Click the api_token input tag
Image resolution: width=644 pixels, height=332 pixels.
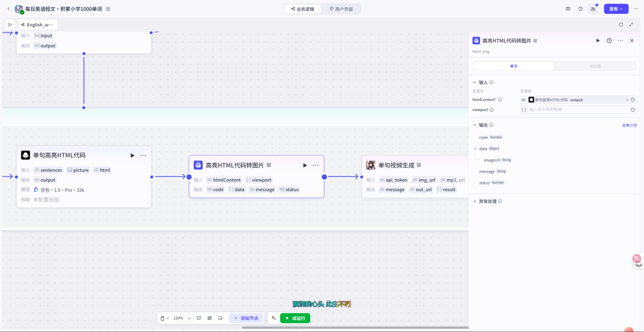tap(394, 180)
